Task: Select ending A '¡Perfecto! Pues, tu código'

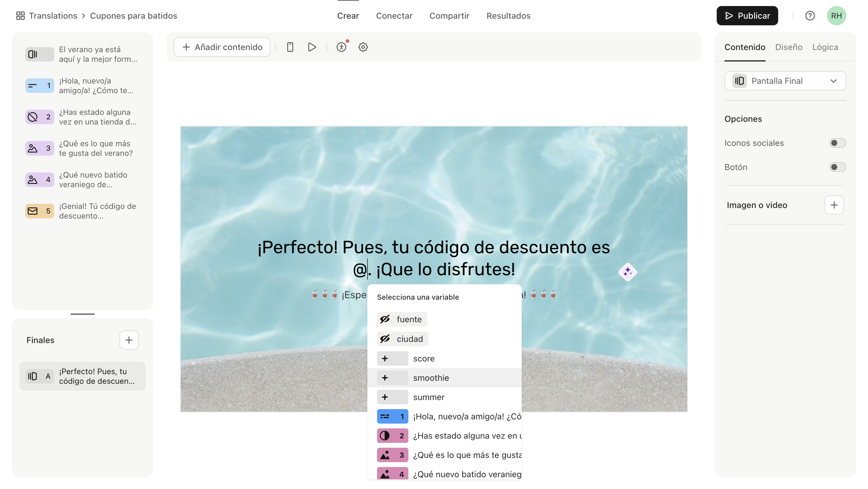Action: (x=82, y=376)
